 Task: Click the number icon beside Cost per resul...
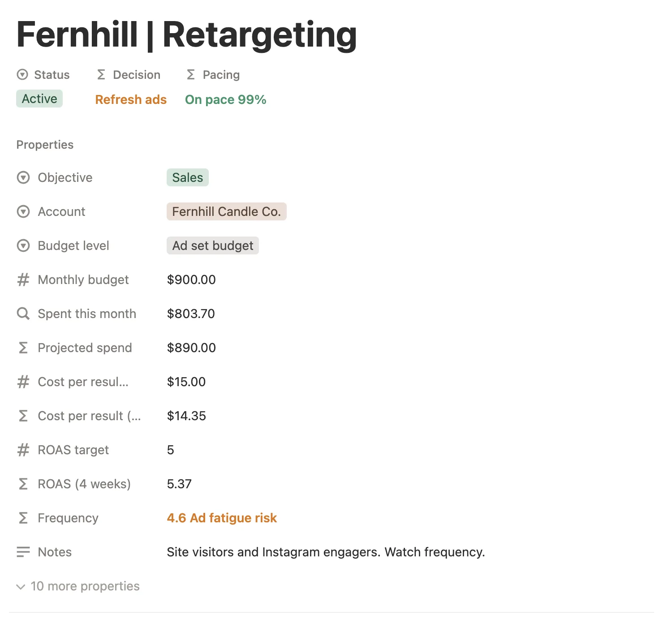[23, 382]
